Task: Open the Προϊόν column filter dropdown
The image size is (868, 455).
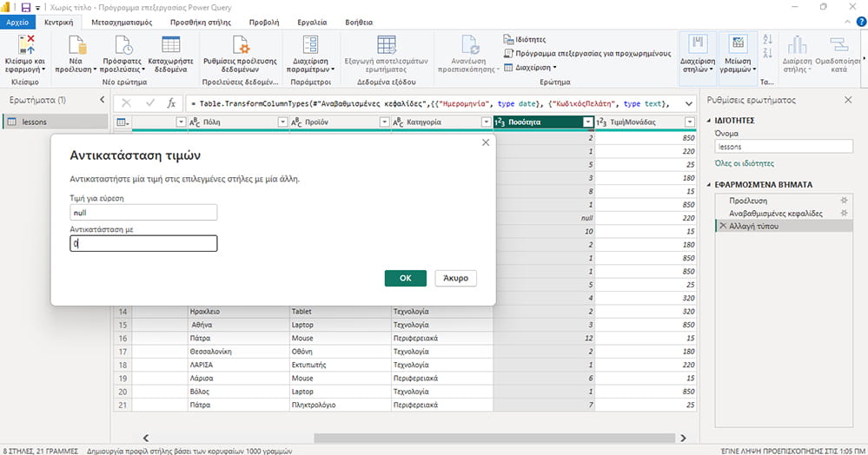Action: pos(384,122)
